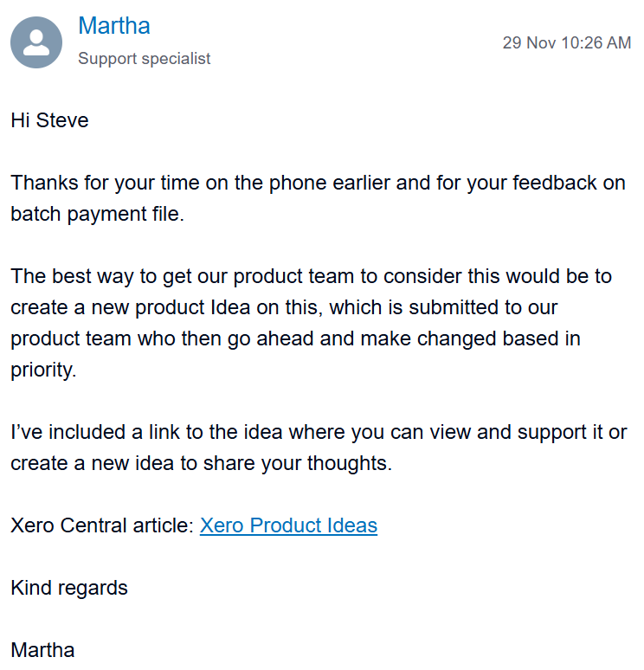Open the Xero Product Ideas link
The width and height of the screenshot is (644, 670).
coord(288,525)
